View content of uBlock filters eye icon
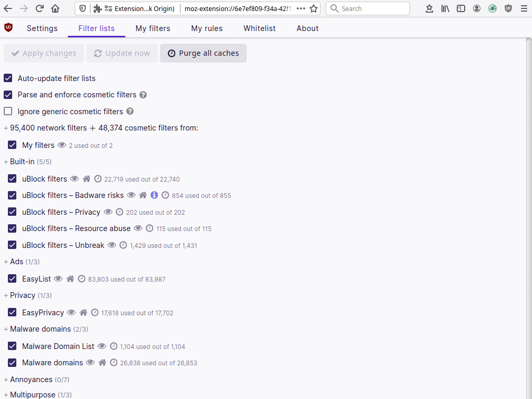Viewport: 532px width, 399px height. click(x=74, y=179)
